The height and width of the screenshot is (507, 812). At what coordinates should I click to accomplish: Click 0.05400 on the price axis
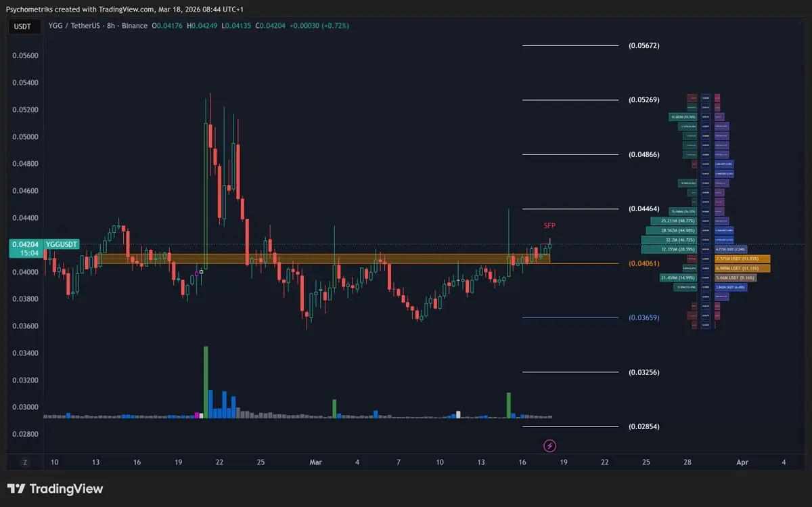pos(26,83)
